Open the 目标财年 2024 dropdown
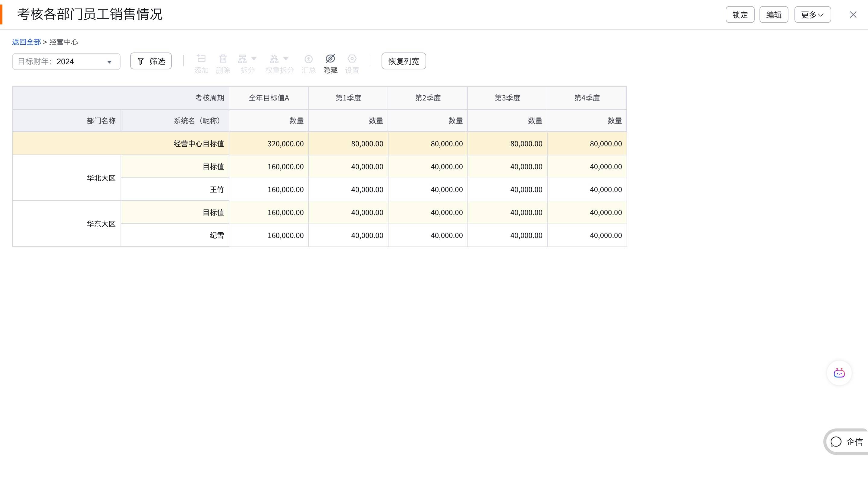This screenshot has height=490, width=868. (x=66, y=62)
